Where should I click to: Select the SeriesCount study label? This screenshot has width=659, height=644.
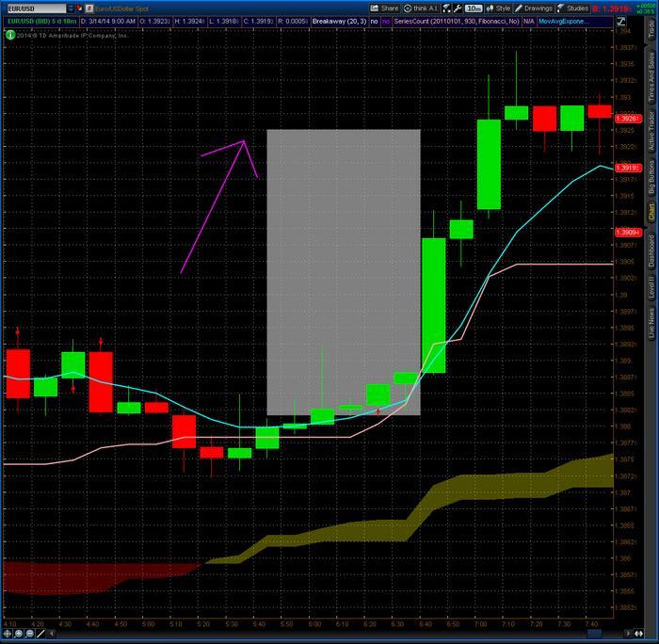point(457,22)
